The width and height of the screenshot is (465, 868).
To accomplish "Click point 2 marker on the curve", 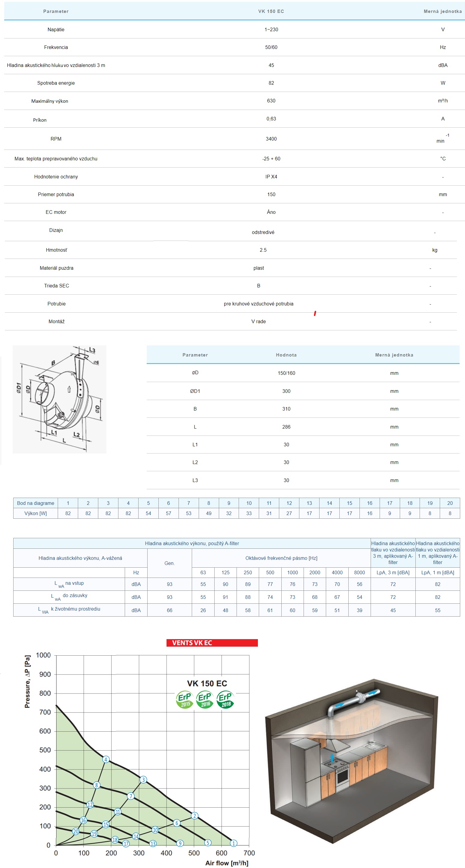I will pyautogui.click(x=194, y=815).
